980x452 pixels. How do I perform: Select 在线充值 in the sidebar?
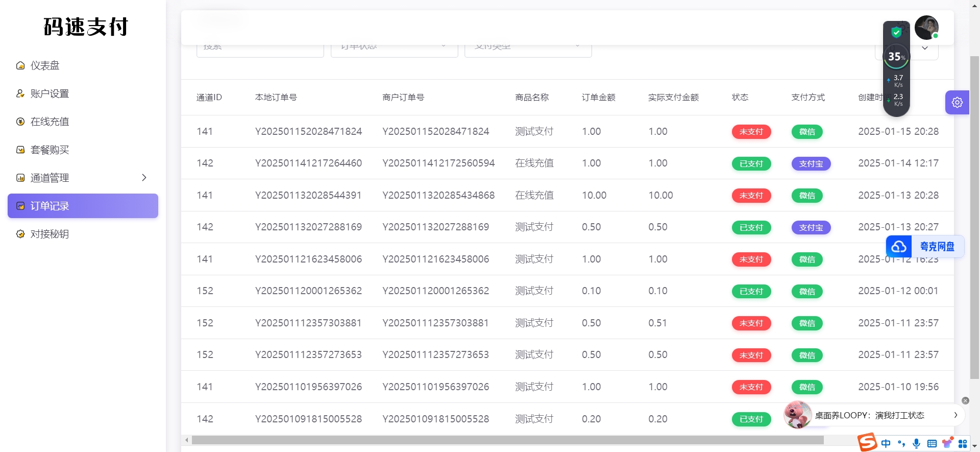tap(50, 122)
